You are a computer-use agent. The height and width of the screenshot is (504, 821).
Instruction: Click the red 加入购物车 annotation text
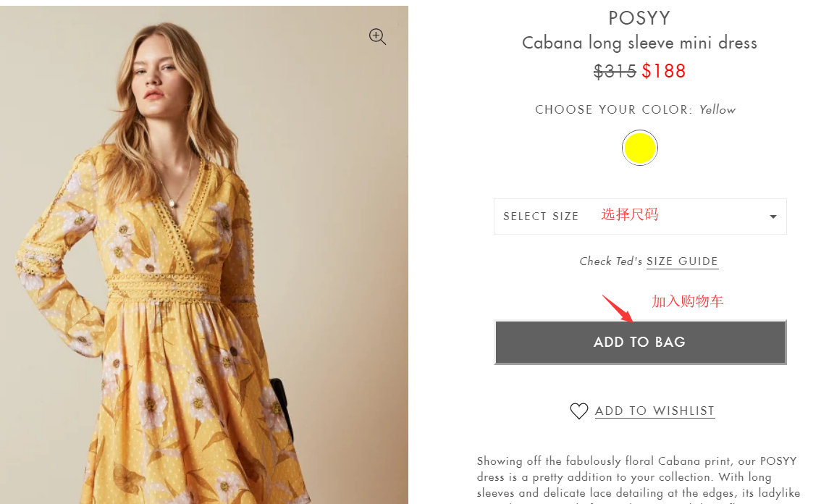click(687, 301)
